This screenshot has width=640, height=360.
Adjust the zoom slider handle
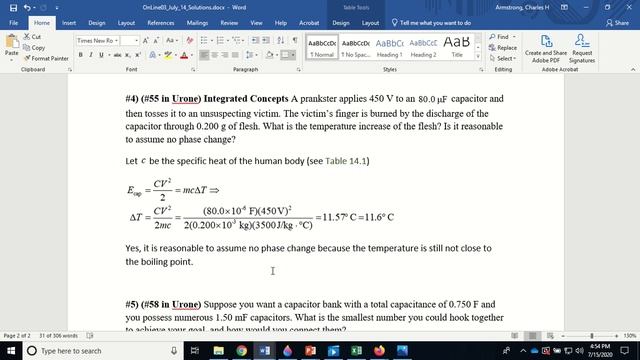[x=591, y=336]
